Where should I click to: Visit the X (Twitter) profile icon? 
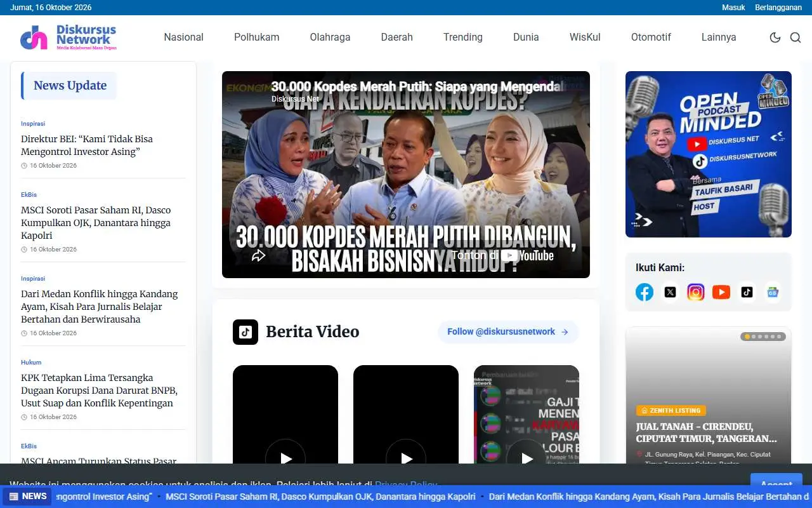670,292
